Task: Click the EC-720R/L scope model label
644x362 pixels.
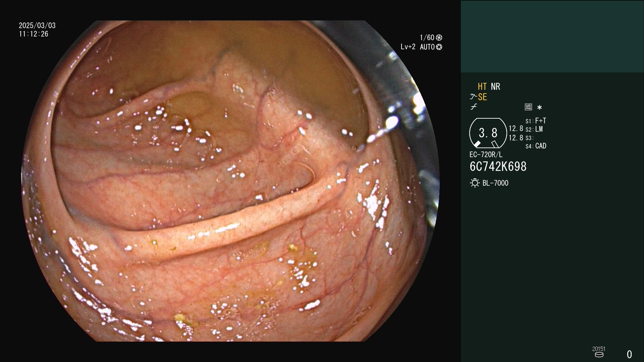Action: [x=486, y=155]
